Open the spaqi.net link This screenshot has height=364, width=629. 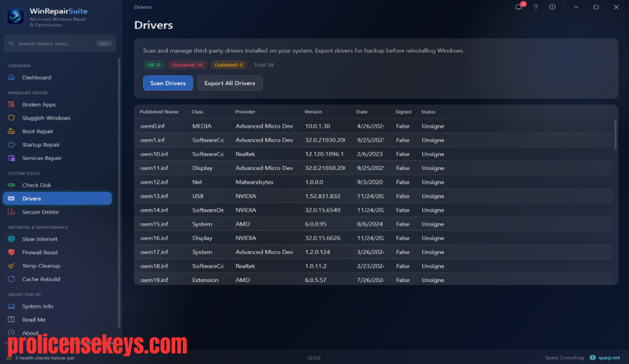(609, 357)
